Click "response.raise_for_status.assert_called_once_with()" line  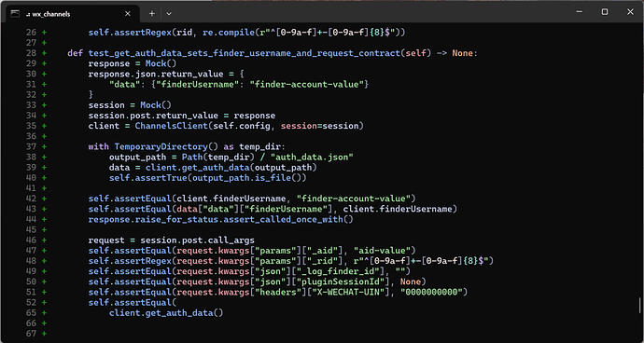pos(220,220)
